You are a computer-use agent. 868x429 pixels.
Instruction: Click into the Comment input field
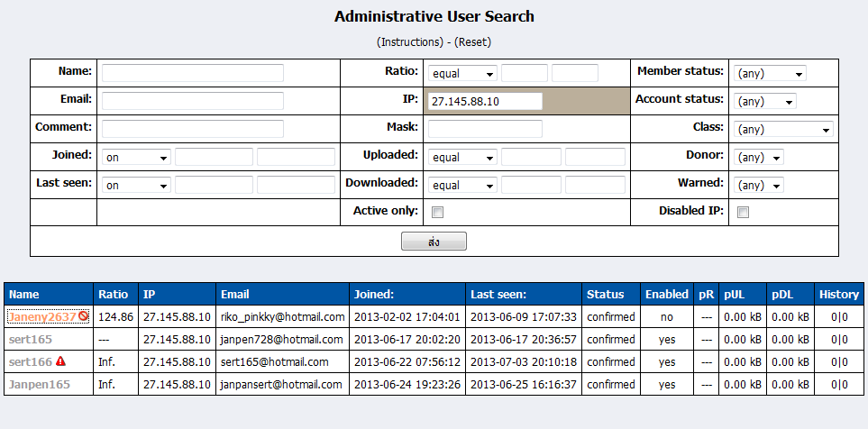(193, 128)
